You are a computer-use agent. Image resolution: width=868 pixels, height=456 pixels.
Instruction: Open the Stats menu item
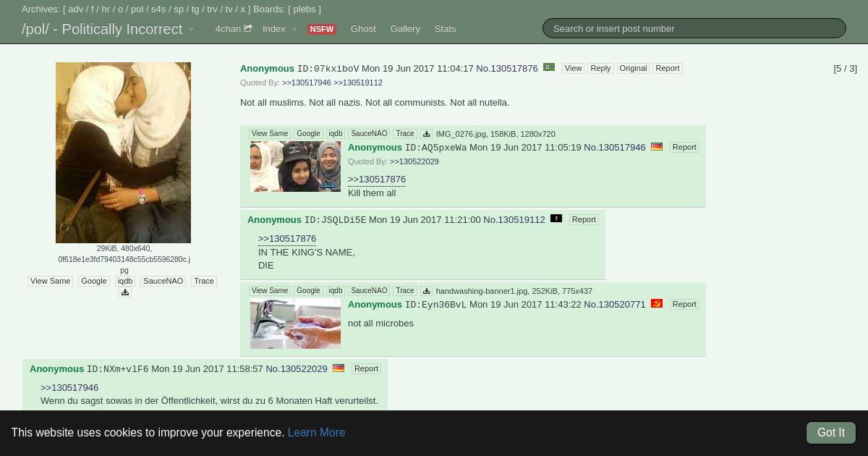pyautogui.click(x=445, y=29)
